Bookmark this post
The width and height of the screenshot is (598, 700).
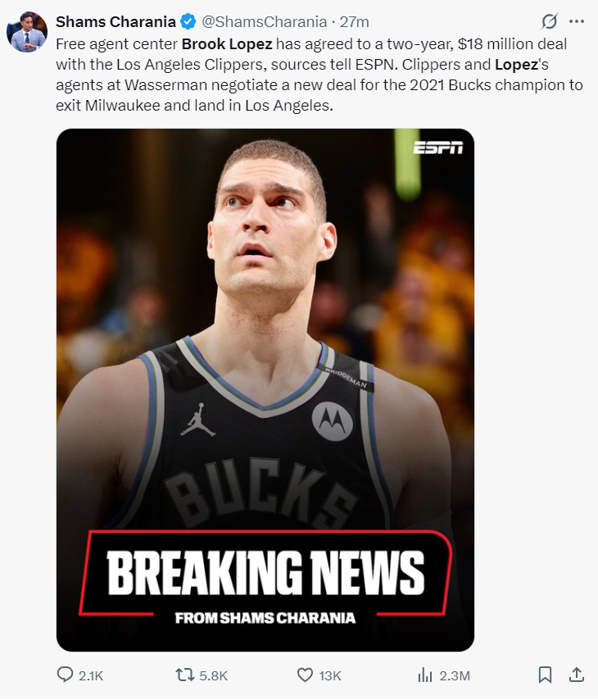pos(545,675)
